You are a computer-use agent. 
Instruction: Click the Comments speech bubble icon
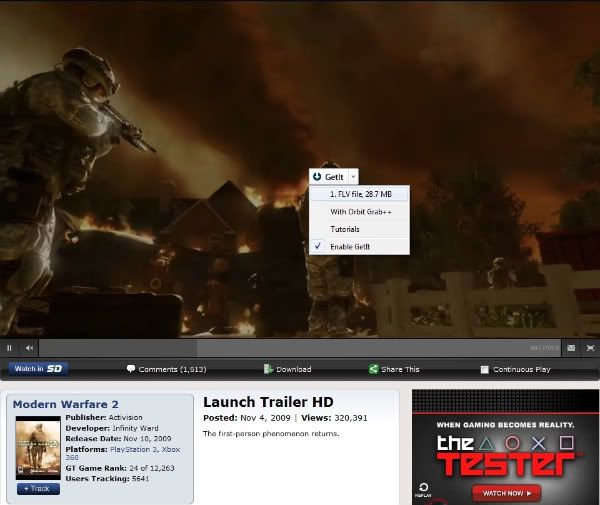pos(130,369)
